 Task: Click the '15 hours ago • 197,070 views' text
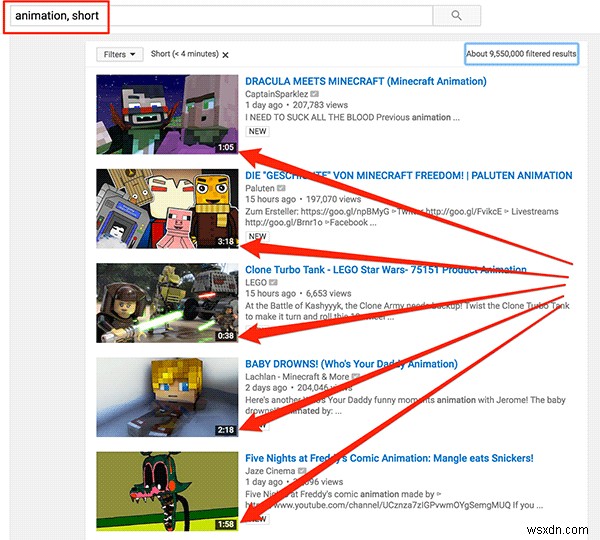(x=303, y=199)
